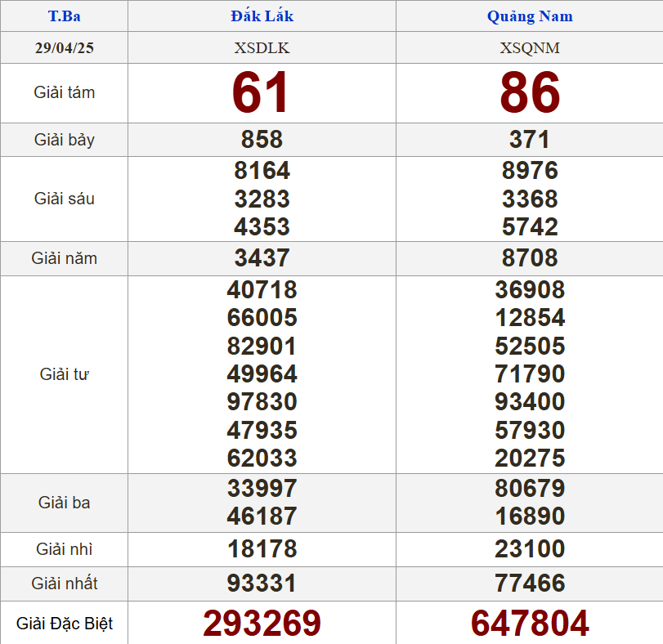The height and width of the screenshot is (644, 663).
Task: Select Giải sáu number 8164
Action: click(262, 171)
